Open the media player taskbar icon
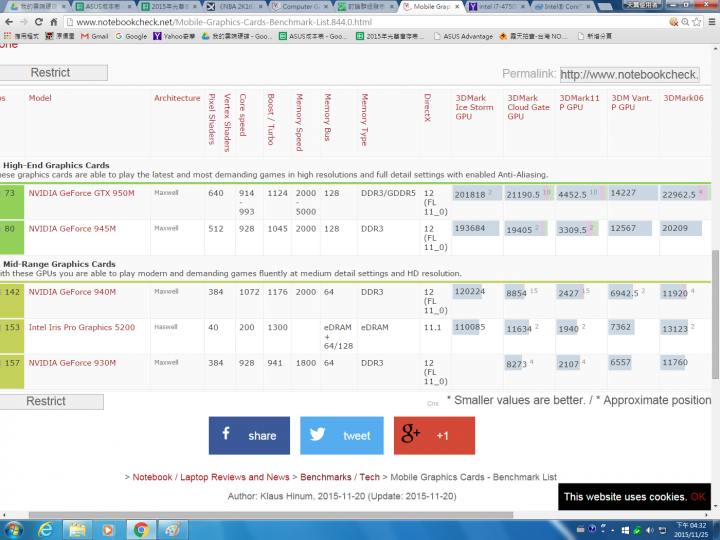Image resolution: width=720 pixels, height=540 pixels. [108, 530]
